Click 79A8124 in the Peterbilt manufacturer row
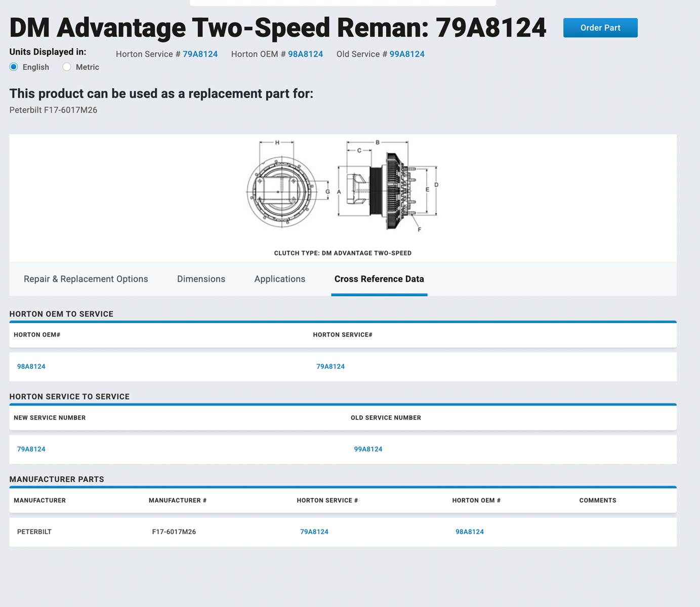 click(x=314, y=532)
